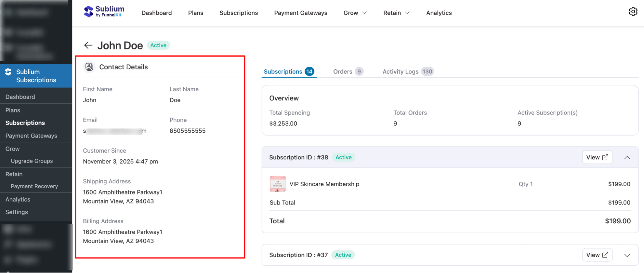Open Plans in the top navigation
This screenshot has height=273, width=644.
coord(196,13)
